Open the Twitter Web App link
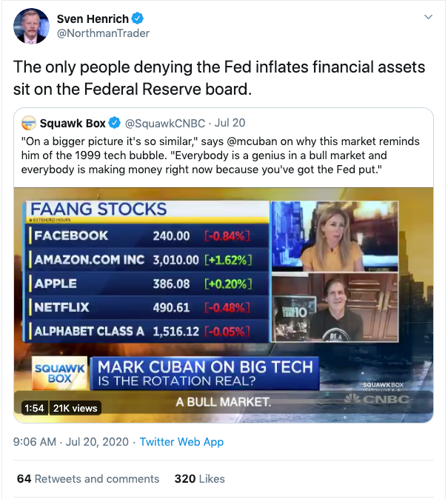Screen dimensions: 448x499 (181, 442)
